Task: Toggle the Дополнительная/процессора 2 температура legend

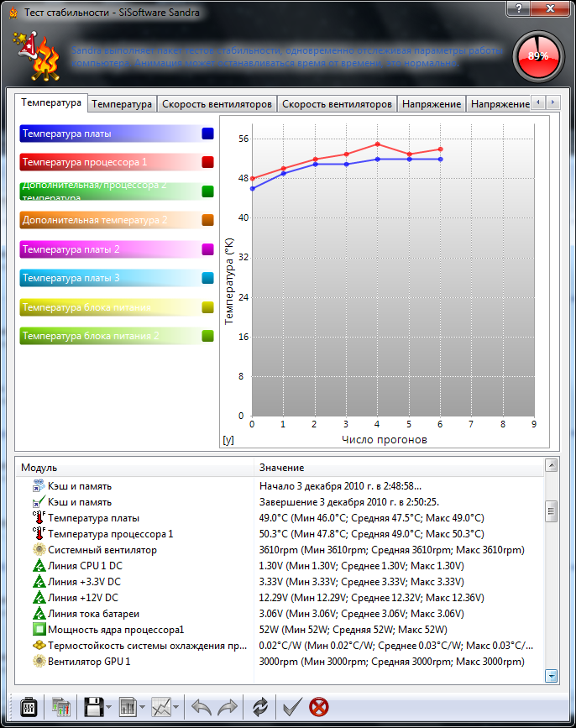Action: tap(117, 191)
